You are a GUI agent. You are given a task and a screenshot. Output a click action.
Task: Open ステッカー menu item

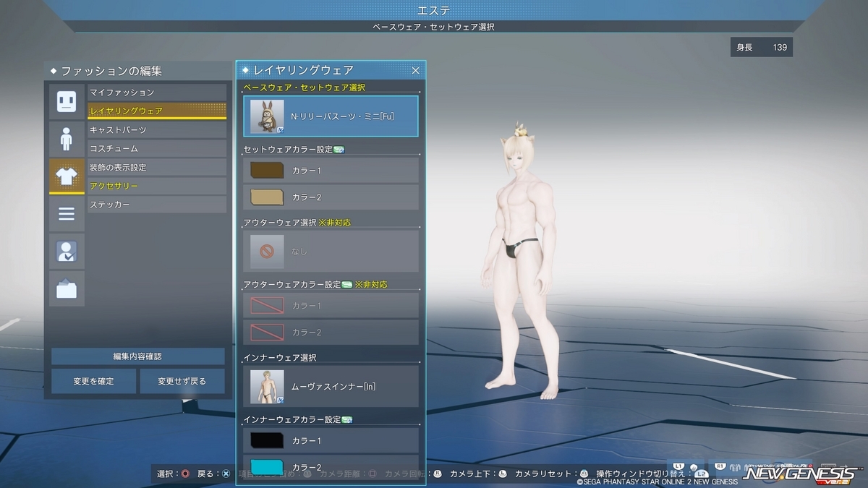[x=157, y=205]
